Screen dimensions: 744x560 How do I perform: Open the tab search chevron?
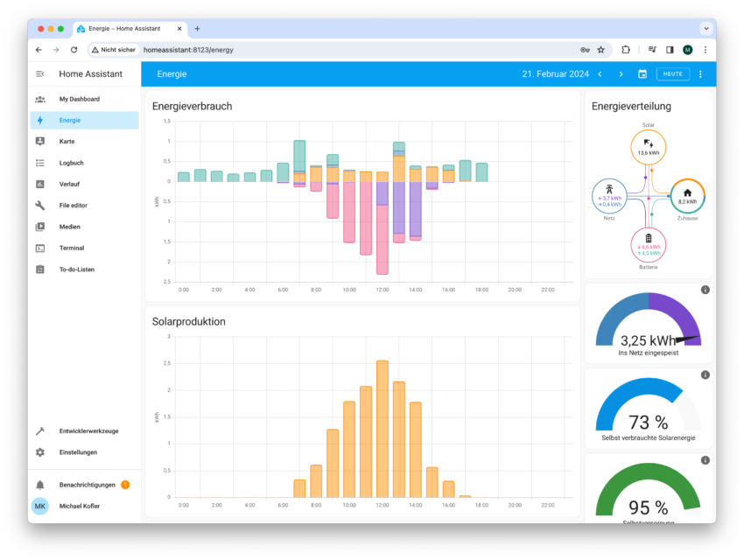[x=706, y=28]
